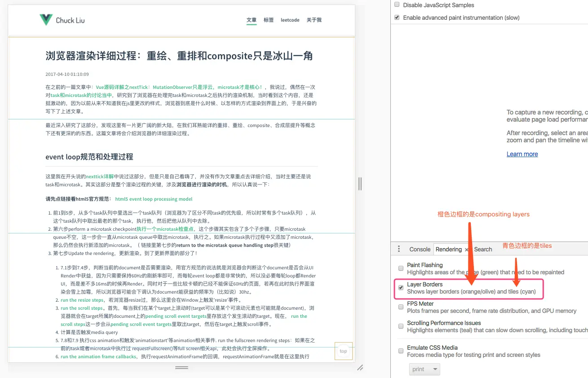
Task: Uncheck the Layer Borders checkbox
Action: point(401,288)
